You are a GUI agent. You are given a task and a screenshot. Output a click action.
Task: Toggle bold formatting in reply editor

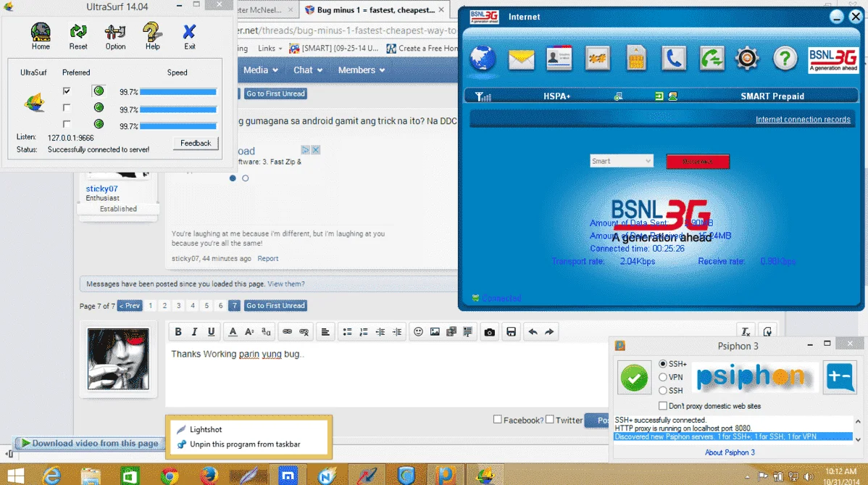click(178, 331)
